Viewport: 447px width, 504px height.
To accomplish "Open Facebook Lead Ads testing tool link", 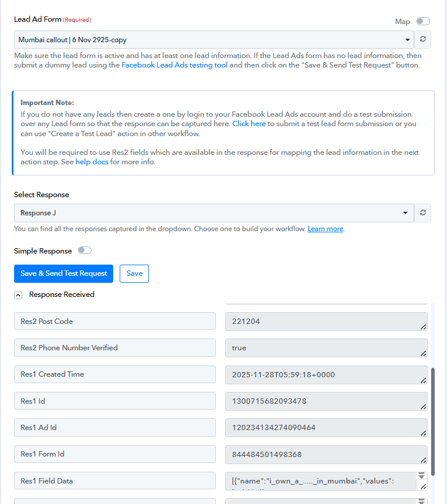I will (174, 65).
